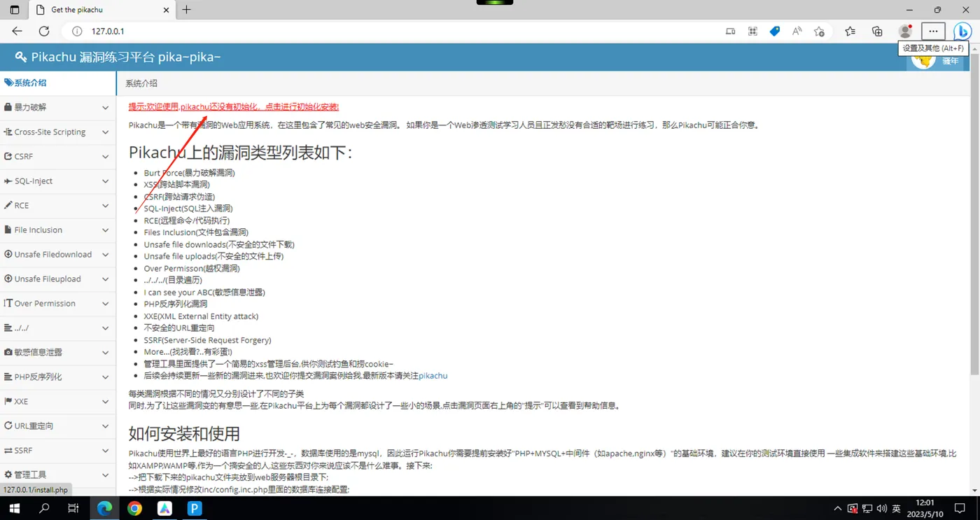Click the camera icon beside 敏感信息泄露
The width and height of the screenshot is (980, 520).
pos(8,352)
